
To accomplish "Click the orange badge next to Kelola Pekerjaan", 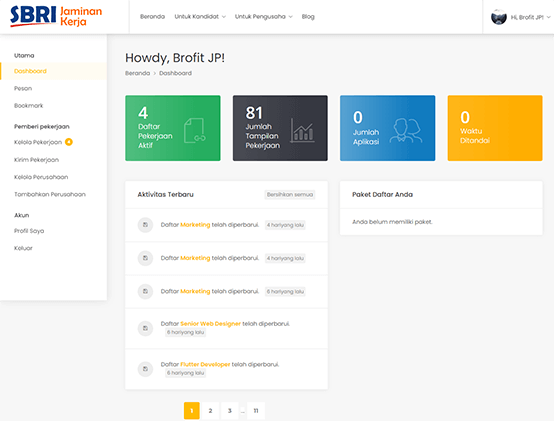I will [x=69, y=142].
